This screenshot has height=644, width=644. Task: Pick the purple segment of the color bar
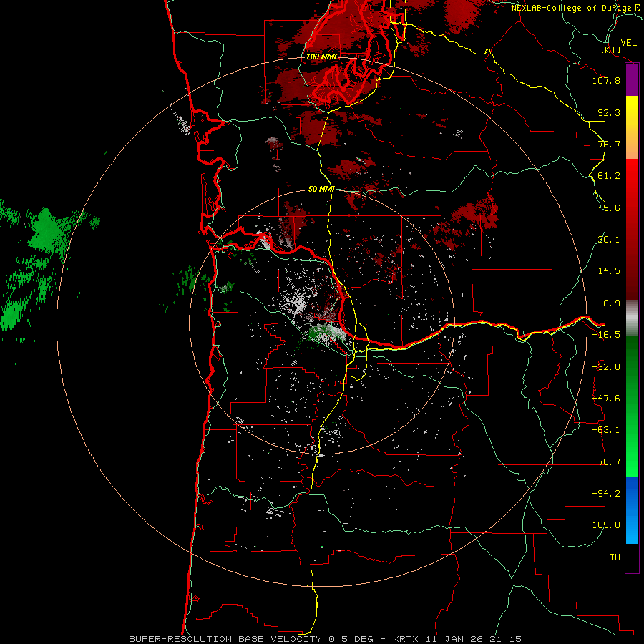pos(632,80)
